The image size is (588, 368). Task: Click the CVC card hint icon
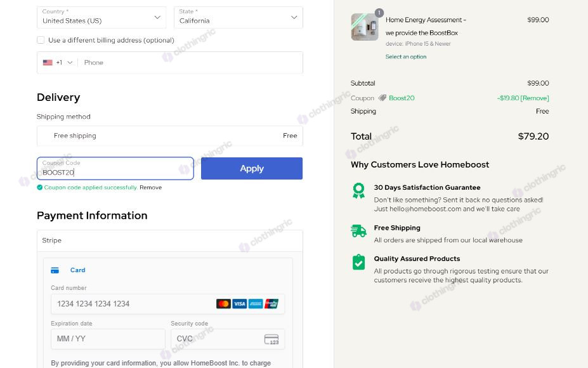[271, 339]
